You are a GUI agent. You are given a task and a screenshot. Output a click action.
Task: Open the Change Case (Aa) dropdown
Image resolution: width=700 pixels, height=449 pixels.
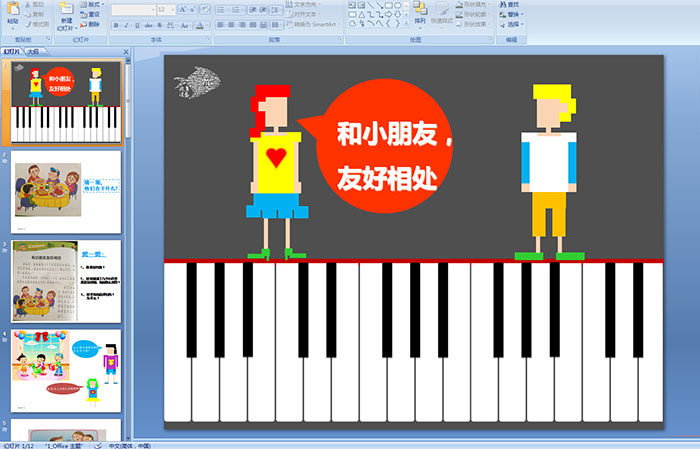(x=185, y=25)
